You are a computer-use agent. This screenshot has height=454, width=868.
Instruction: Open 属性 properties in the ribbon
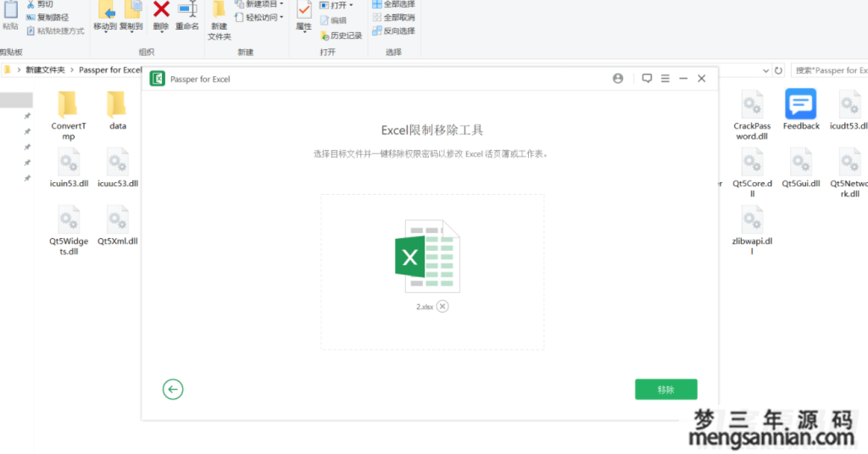pyautogui.click(x=303, y=15)
